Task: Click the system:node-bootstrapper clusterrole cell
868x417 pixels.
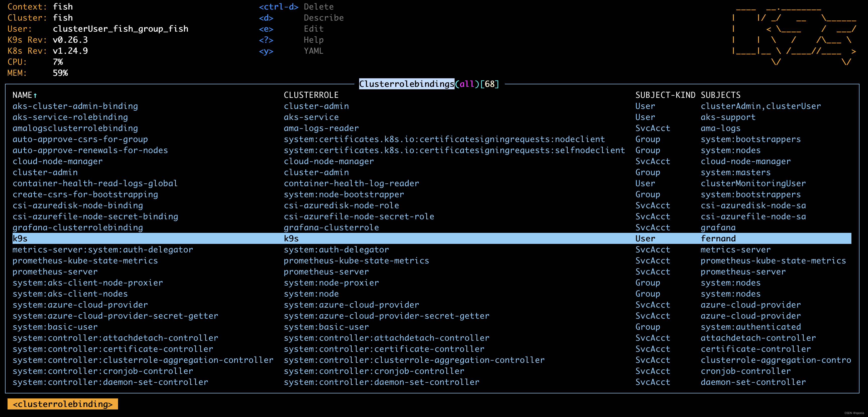Action: (344, 194)
